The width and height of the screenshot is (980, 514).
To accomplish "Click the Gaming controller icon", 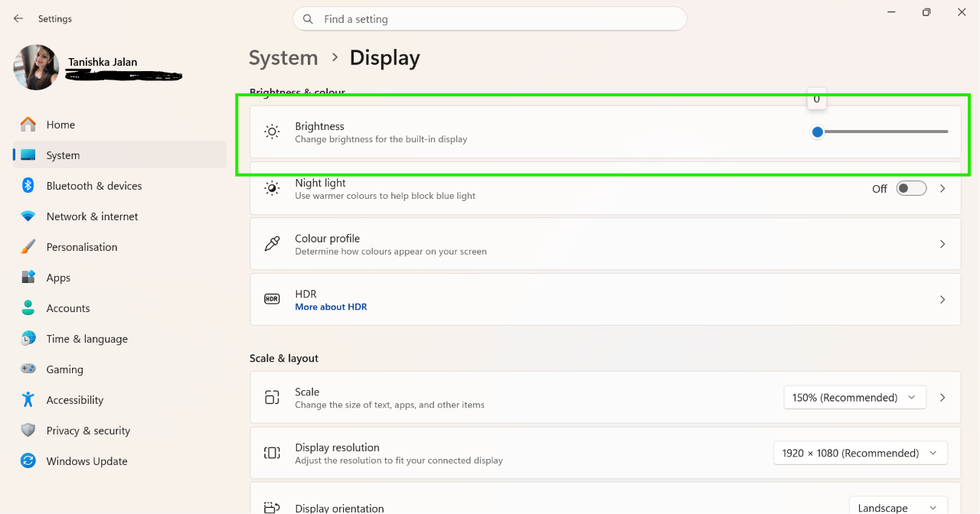I will coord(28,369).
